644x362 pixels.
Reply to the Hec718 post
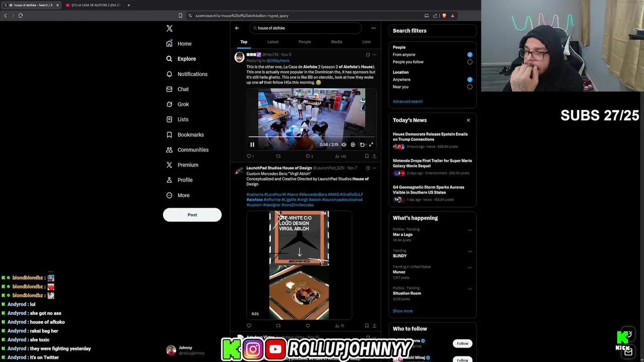point(249,156)
